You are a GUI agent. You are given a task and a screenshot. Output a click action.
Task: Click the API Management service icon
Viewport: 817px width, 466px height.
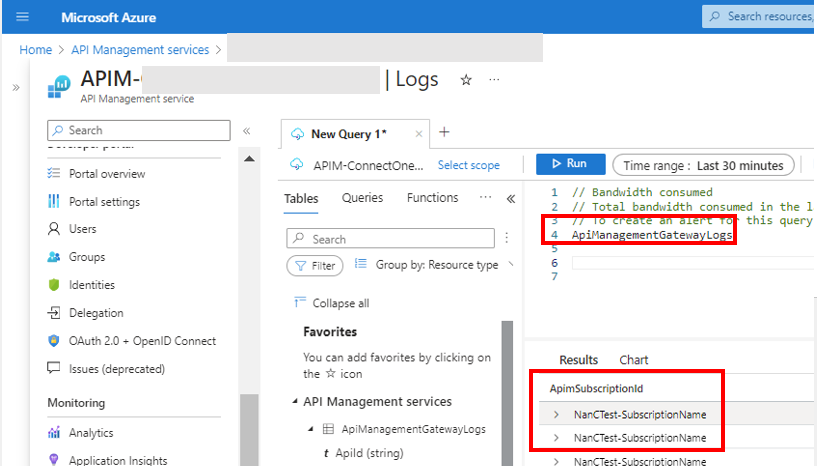pos(59,86)
